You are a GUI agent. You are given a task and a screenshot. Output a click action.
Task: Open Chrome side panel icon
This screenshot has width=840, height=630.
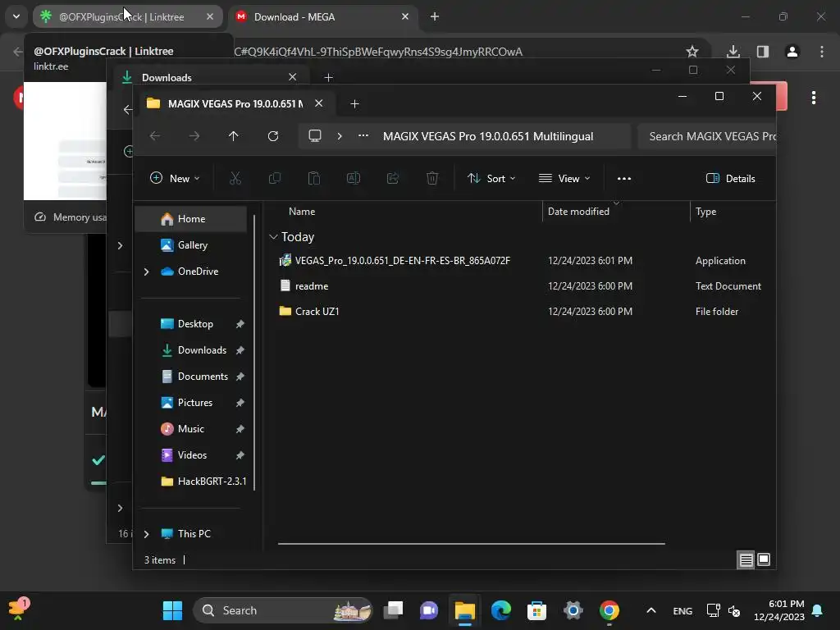click(x=763, y=52)
